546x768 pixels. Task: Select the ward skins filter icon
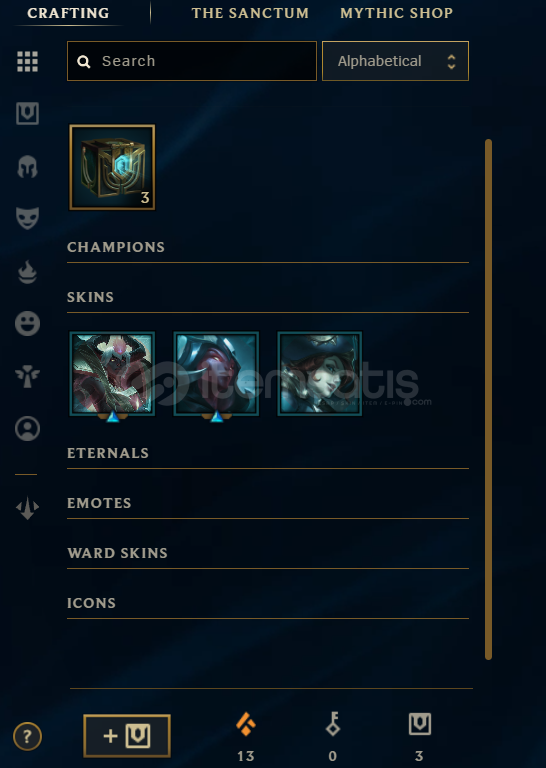point(27,376)
